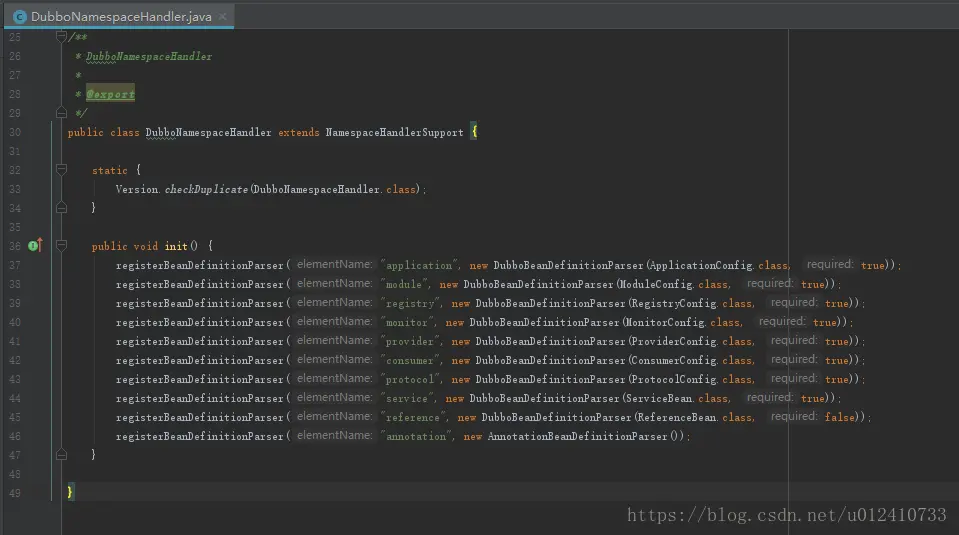Click ProviderConfig.class on line 41
The width and height of the screenshot is (959, 535).
point(691,341)
